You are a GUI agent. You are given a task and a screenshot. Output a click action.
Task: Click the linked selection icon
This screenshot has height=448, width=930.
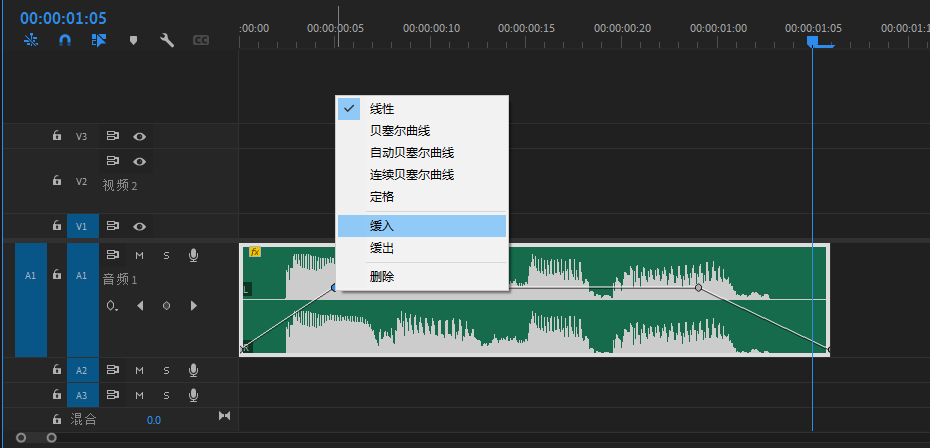coord(98,40)
